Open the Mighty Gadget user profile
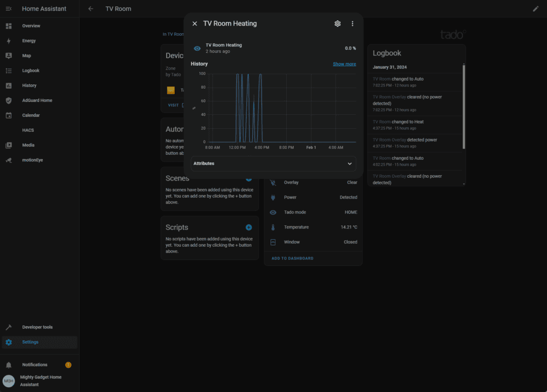The height and width of the screenshot is (392, 547). click(x=40, y=380)
